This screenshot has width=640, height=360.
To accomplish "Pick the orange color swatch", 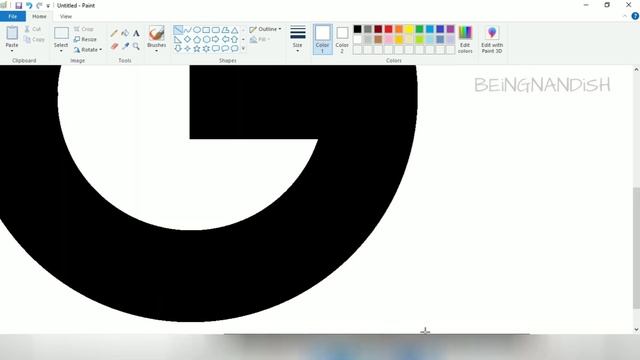I will [399, 29].
